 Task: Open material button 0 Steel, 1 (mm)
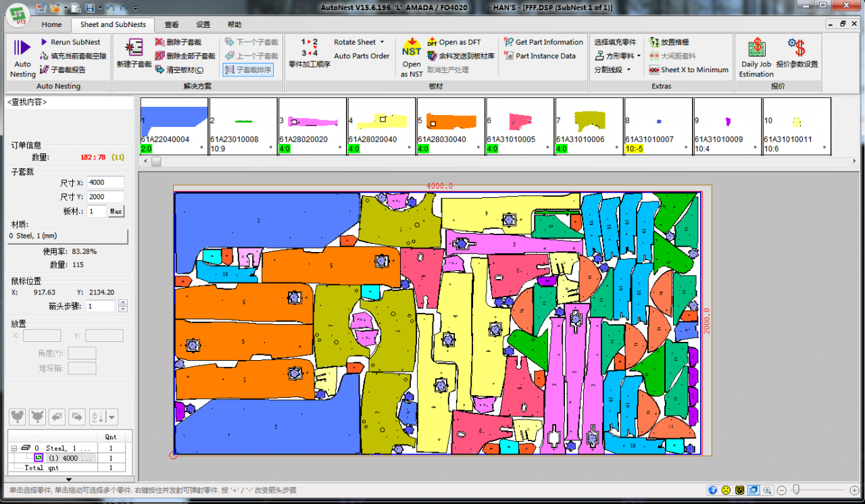click(x=67, y=236)
